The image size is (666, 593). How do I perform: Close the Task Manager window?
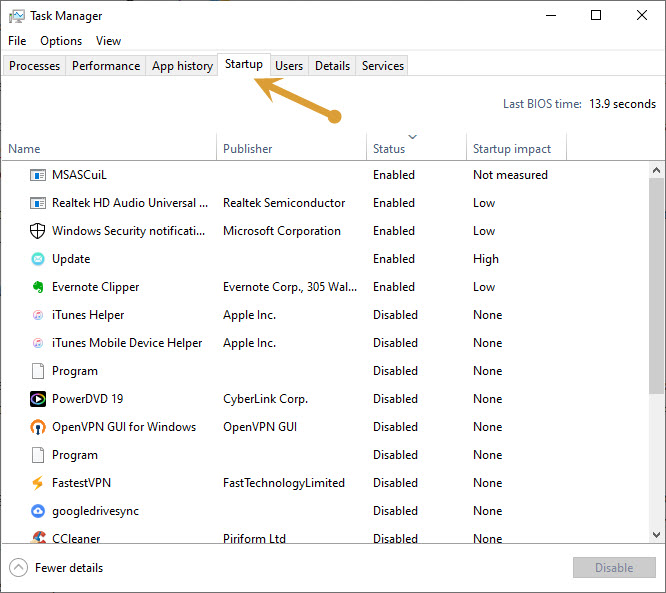[x=642, y=16]
